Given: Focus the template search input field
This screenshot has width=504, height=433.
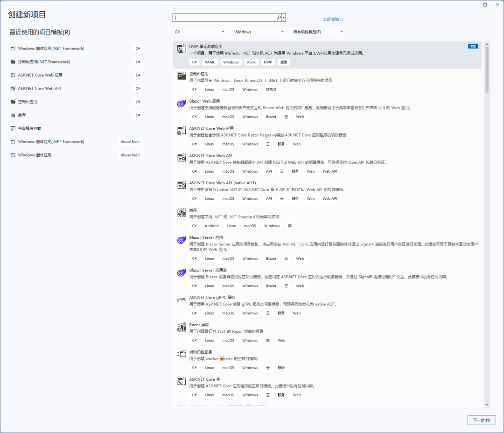Looking at the screenshot, I should tap(224, 17).
